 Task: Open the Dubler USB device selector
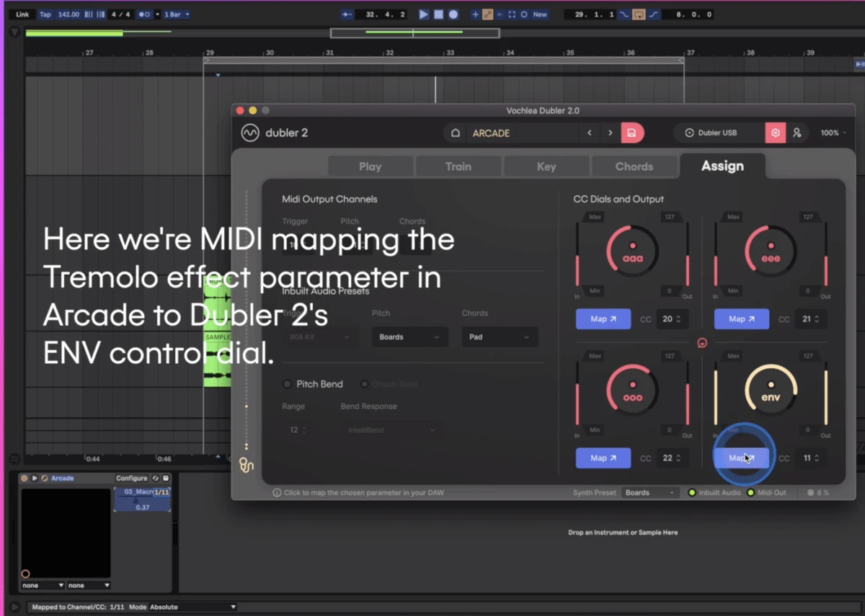[719, 133]
